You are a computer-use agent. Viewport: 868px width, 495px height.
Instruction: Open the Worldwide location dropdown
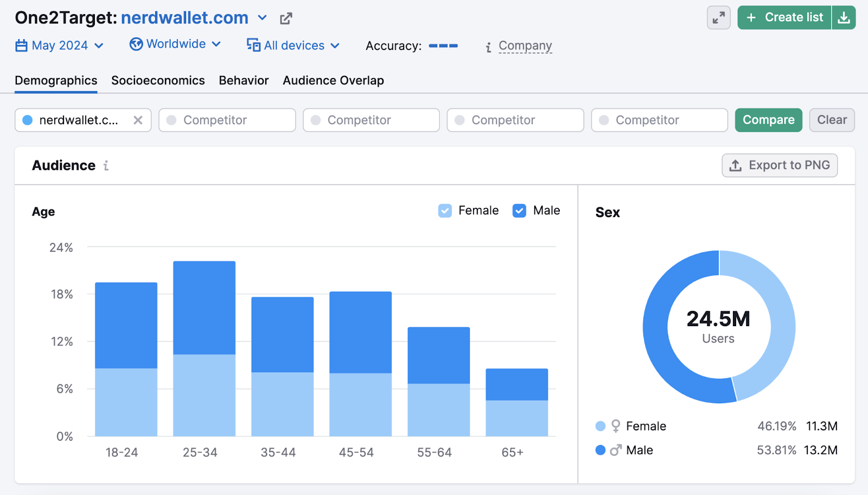tap(217, 44)
